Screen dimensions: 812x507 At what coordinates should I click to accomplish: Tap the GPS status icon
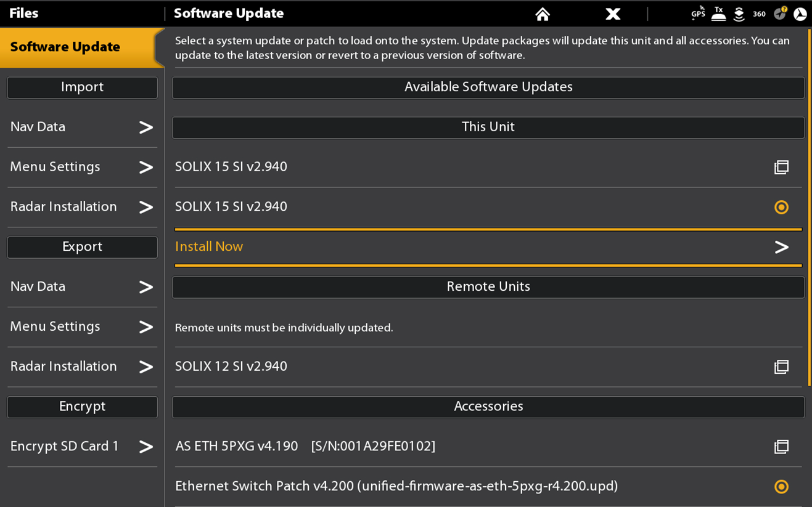pos(698,13)
